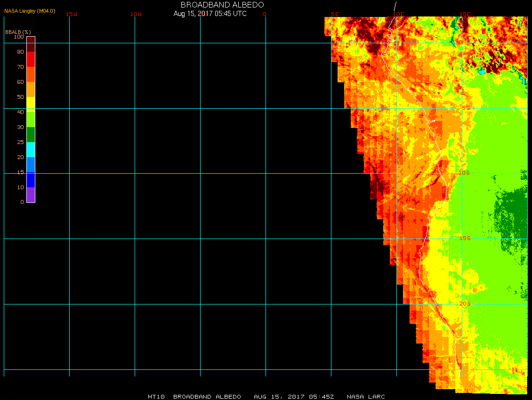The height and width of the screenshot is (400, 532).
Task: Select the bright red 70-80% legend color
Action: tap(31, 59)
